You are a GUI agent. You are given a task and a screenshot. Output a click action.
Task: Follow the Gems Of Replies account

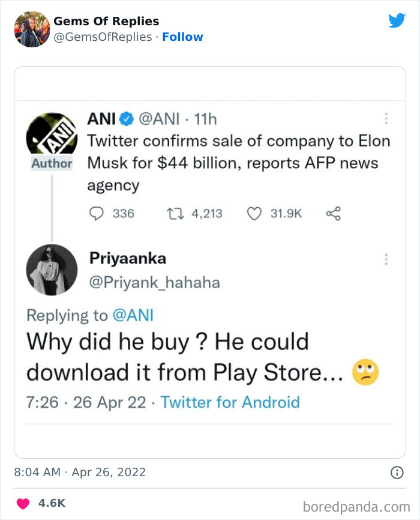pos(183,37)
